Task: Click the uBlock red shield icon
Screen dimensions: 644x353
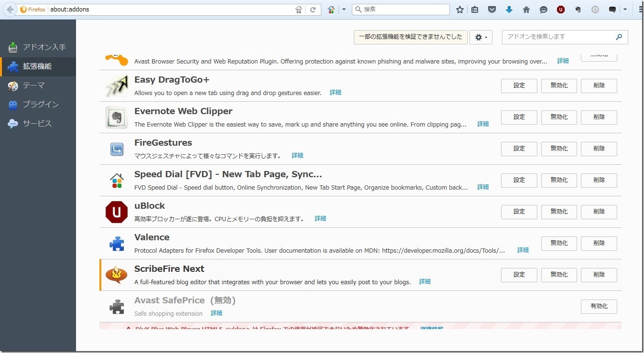Action: 117,212
